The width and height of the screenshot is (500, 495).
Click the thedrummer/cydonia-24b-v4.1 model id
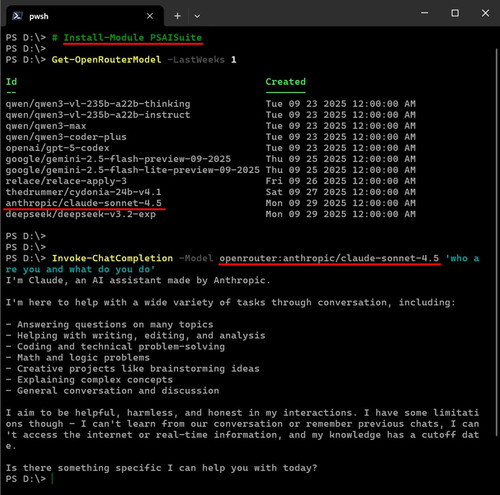83,192
